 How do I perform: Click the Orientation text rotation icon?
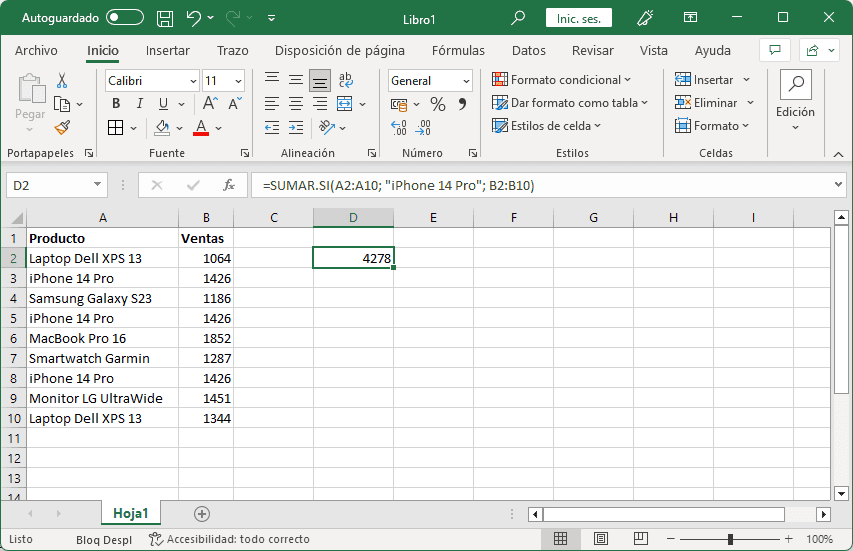(x=327, y=128)
